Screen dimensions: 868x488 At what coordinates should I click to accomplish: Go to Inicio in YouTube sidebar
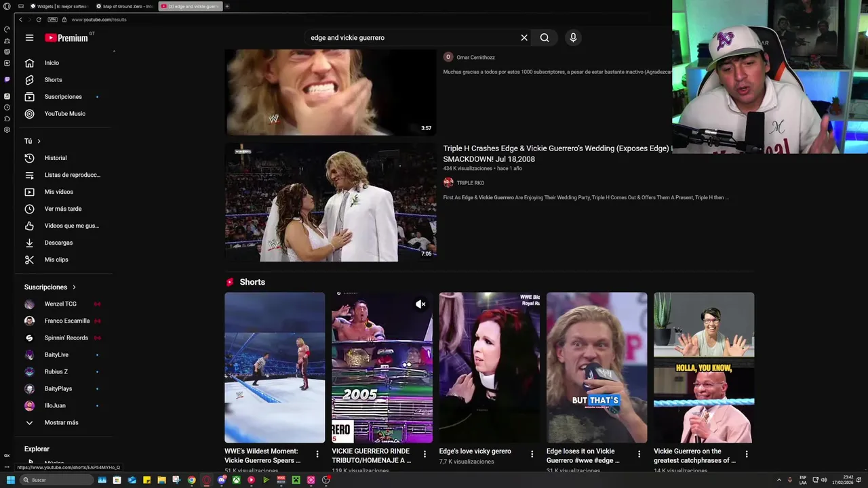[x=64, y=63]
